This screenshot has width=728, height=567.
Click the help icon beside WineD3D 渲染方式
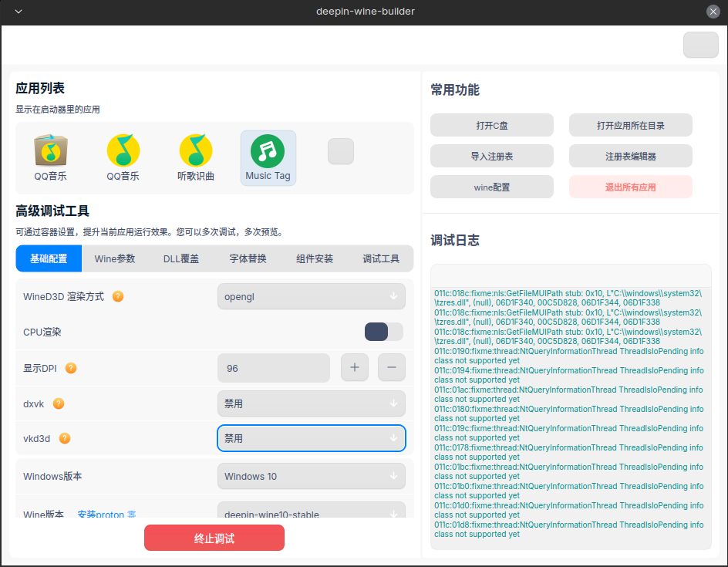[118, 296]
